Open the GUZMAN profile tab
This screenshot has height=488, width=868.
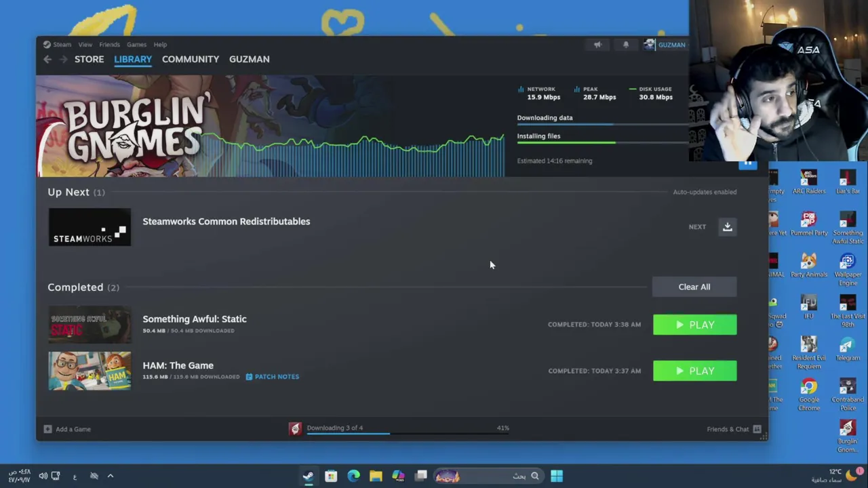coord(250,60)
